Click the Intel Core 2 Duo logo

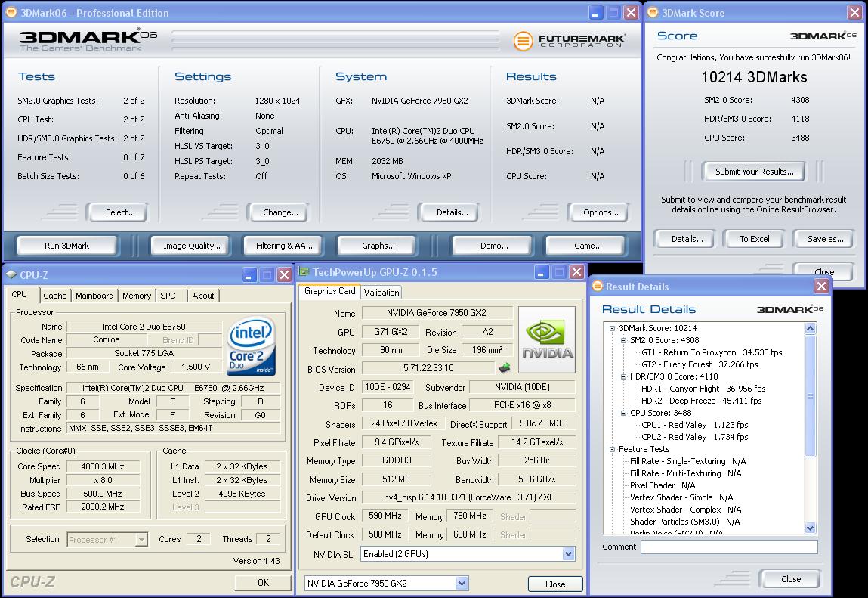coord(252,345)
